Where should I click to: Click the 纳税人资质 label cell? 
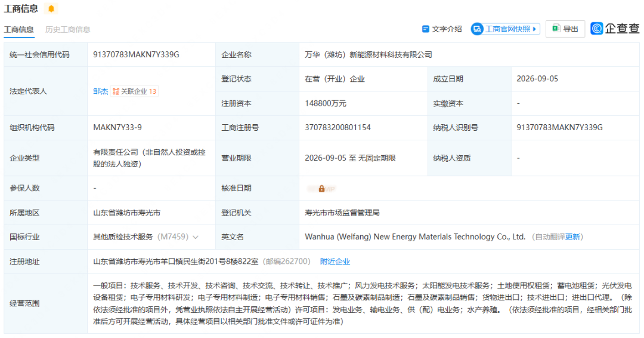(469, 158)
